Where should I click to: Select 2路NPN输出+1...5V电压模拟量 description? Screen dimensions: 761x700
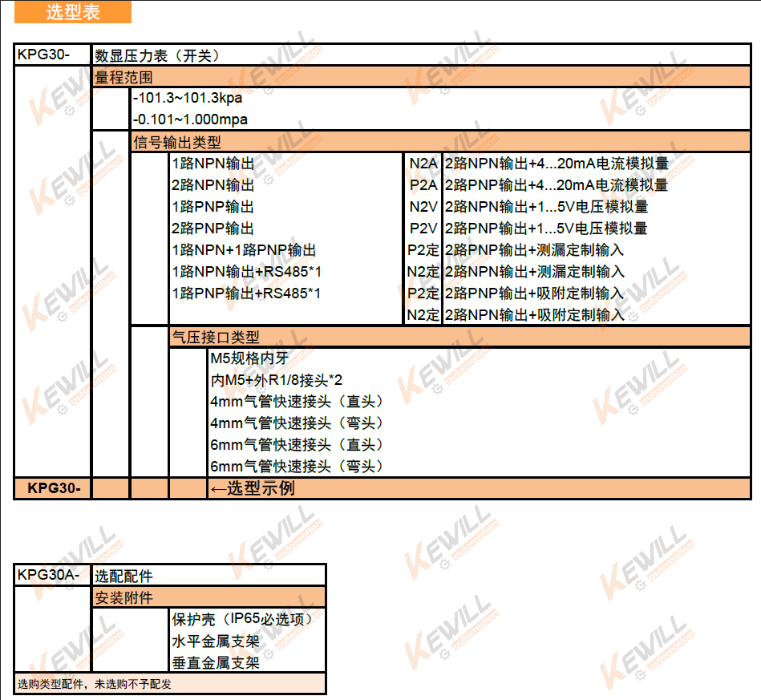(x=546, y=207)
